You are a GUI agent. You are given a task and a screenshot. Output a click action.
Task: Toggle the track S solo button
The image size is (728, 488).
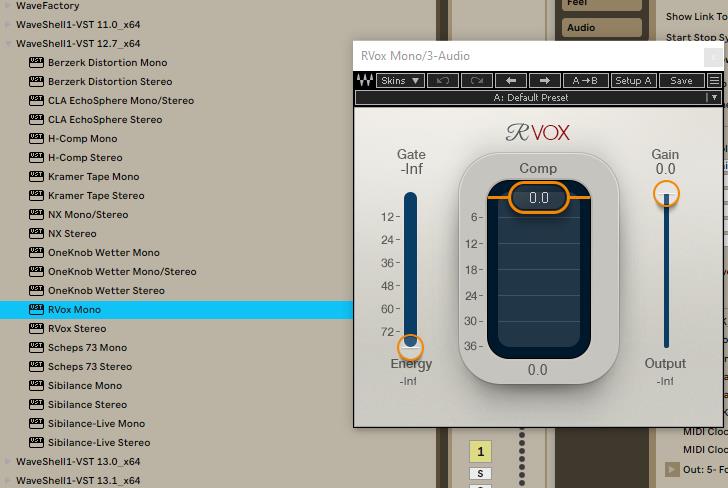480,474
